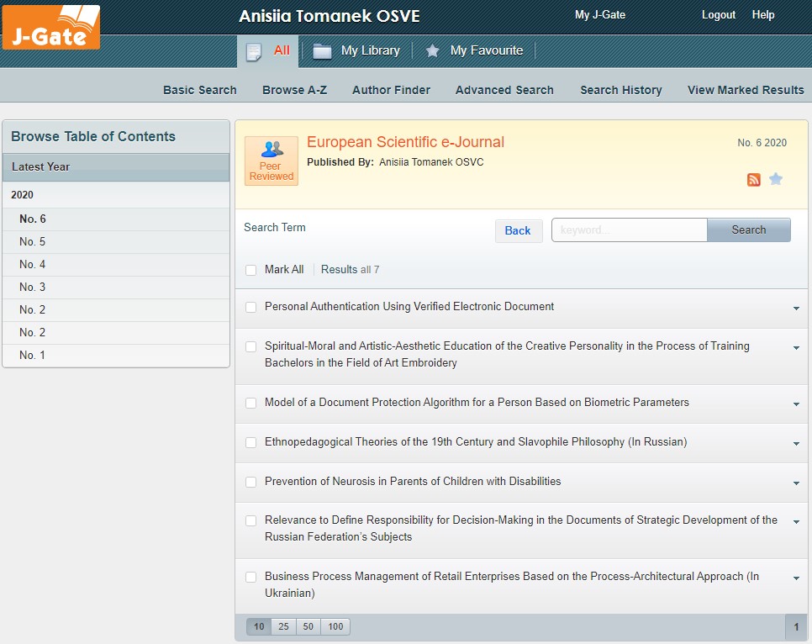
Task: Expand the Ethnopedagogical Theories article arrow
Action: point(796,444)
